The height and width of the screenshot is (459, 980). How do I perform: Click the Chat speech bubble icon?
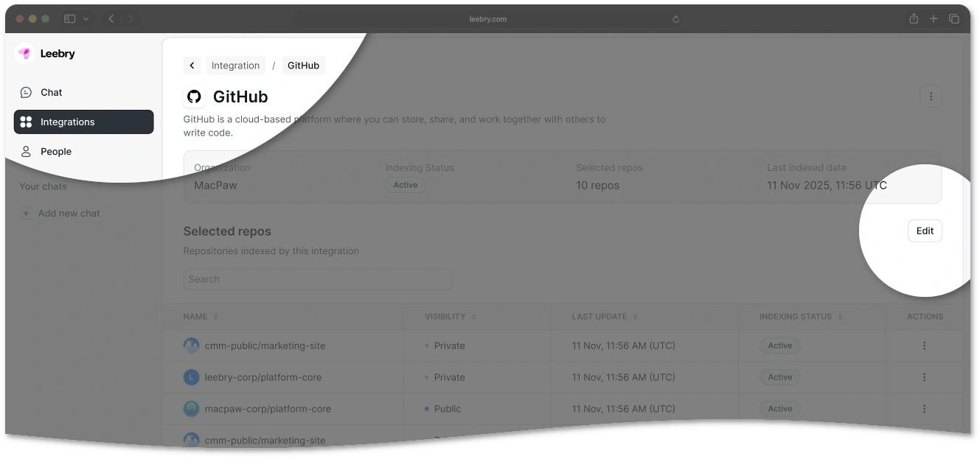[26, 92]
